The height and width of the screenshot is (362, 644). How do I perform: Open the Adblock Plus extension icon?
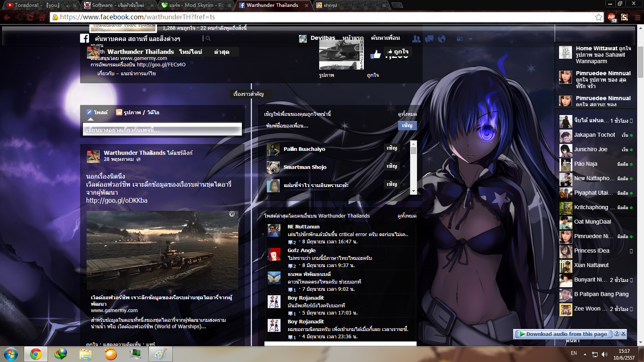click(612, 17)
